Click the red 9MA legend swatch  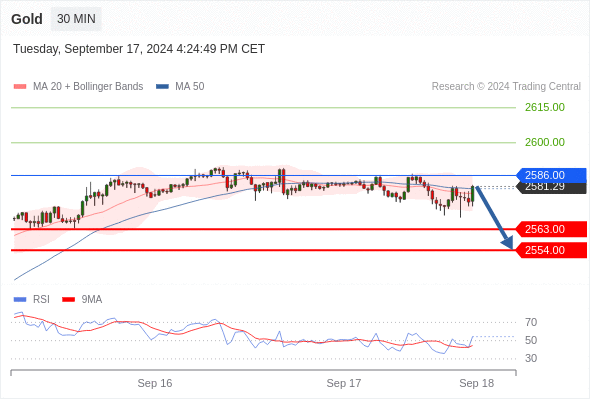point(68,300)
